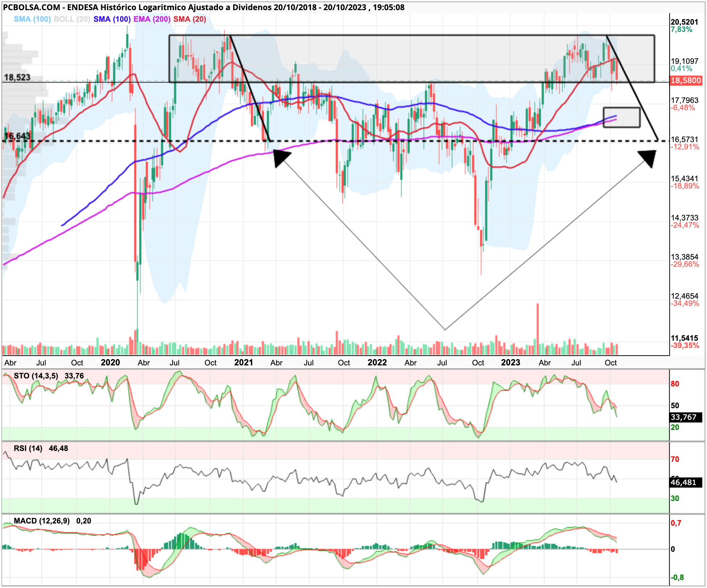Click the 0,41% percentage label
This screenshot has width=707, height=588.
coord(681,69)
